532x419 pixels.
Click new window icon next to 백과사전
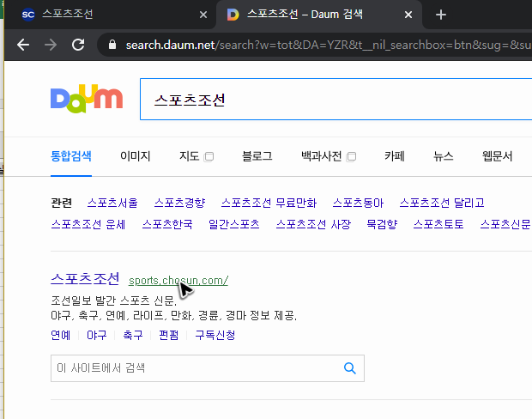[351, 157]
